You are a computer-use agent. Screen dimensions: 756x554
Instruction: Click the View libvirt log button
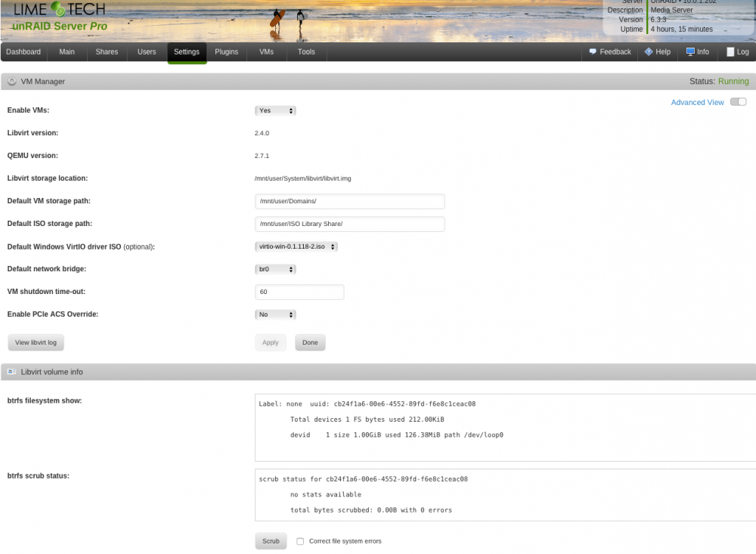36,342
